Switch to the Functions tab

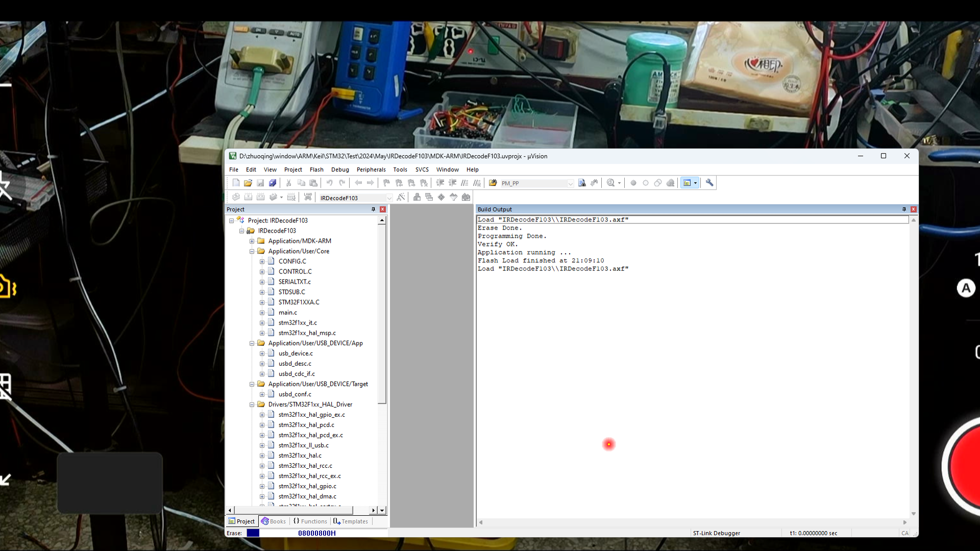click(310, 521)
